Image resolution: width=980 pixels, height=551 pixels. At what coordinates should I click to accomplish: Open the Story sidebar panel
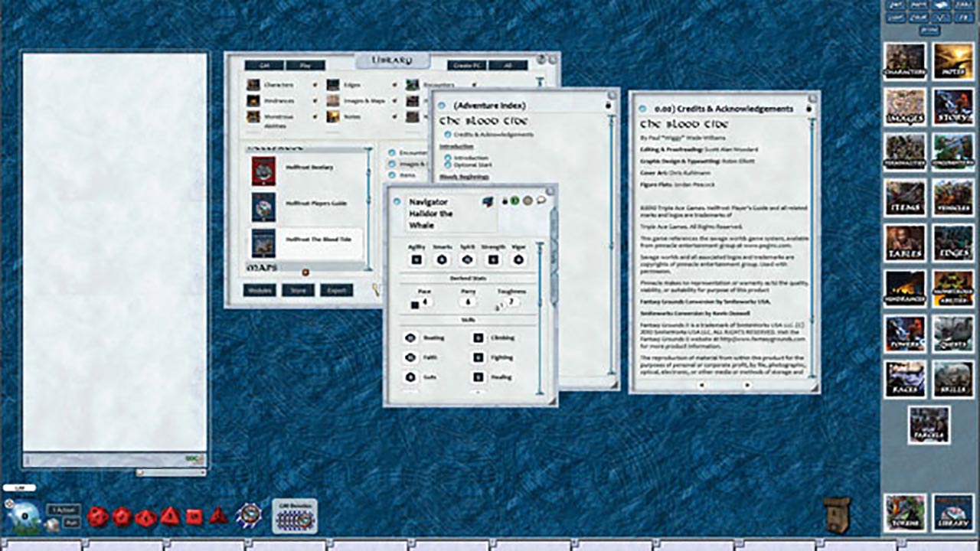click(x=953, y=106)
